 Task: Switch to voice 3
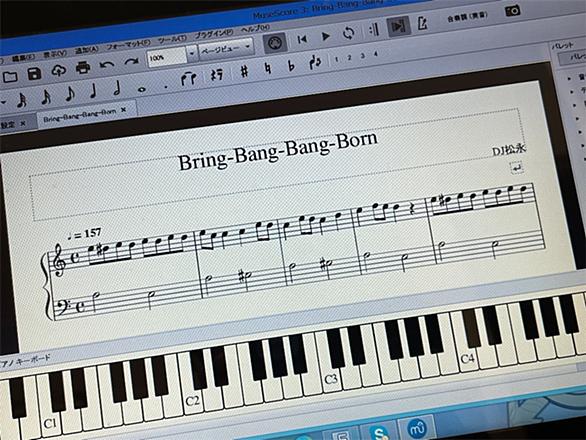[x=363, y=56]
